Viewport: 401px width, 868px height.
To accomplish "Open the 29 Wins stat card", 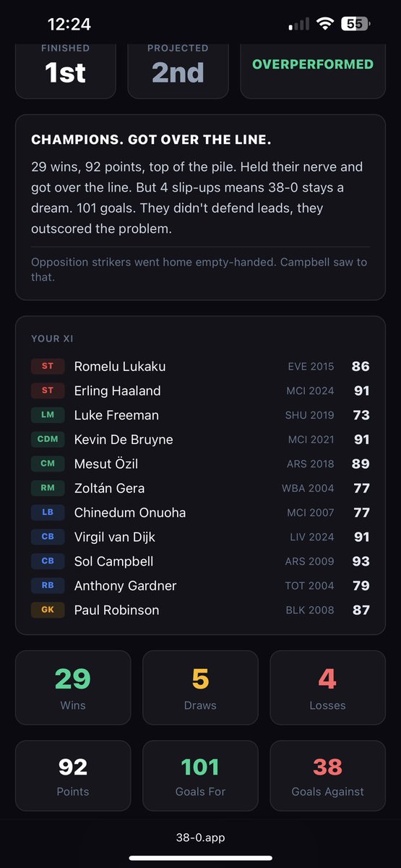I will pos(73,687).
